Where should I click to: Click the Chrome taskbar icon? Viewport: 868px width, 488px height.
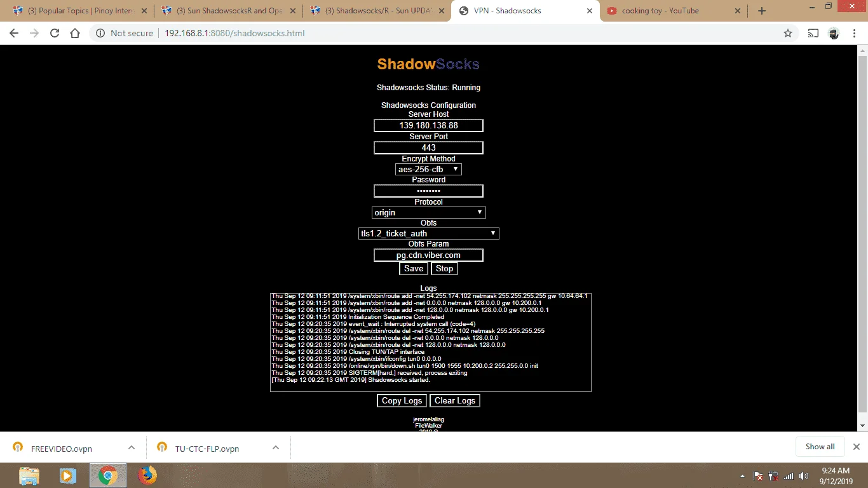107,475
